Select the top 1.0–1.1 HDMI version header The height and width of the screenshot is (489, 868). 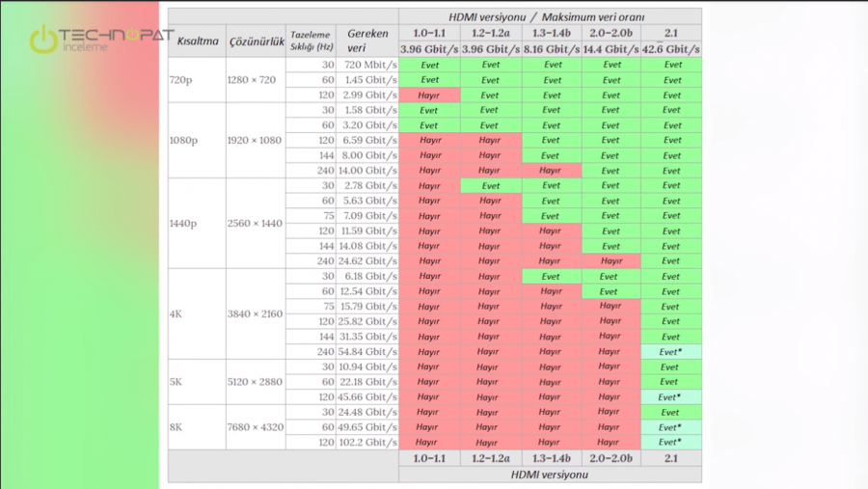coord(429,33)
